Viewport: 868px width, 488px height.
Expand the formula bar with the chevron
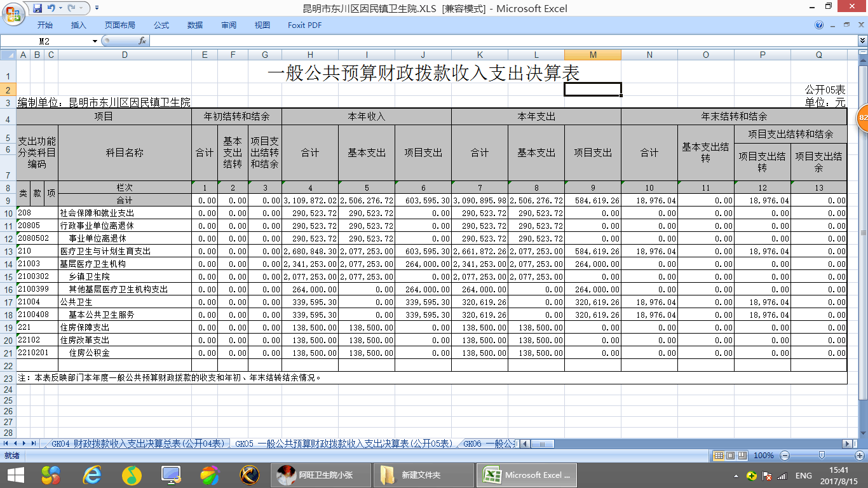(x=862, y=41)
